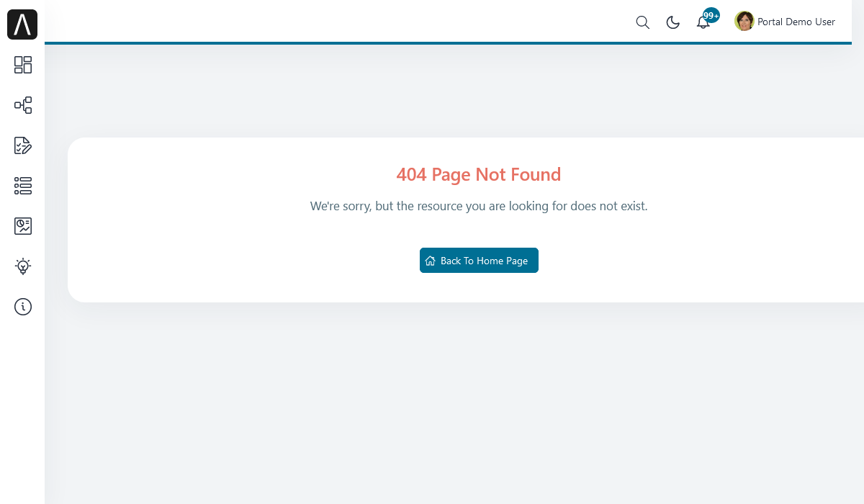Open the list view icon in the sidebar
Screen dimensions: 864x504
(x=23, y=186)
